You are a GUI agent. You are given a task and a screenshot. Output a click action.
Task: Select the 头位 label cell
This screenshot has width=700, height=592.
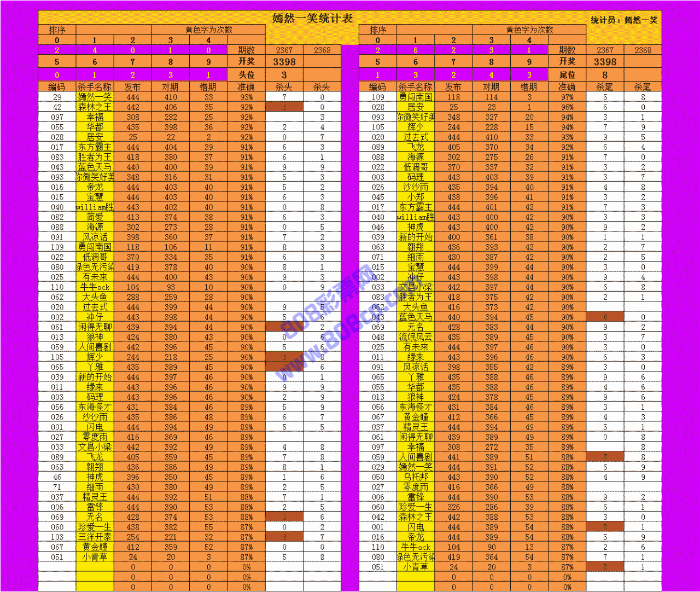(x=247, y=74)
